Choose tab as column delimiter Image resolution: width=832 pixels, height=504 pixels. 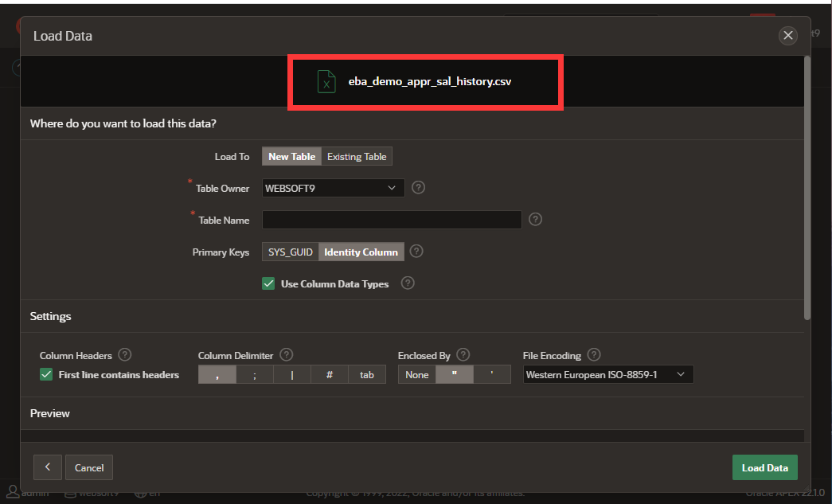tap(366, 374)
